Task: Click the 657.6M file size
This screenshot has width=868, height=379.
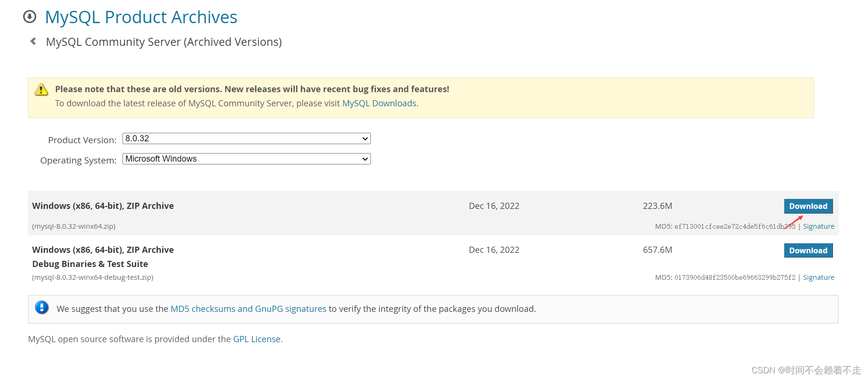Action: (x=658, y=250)
